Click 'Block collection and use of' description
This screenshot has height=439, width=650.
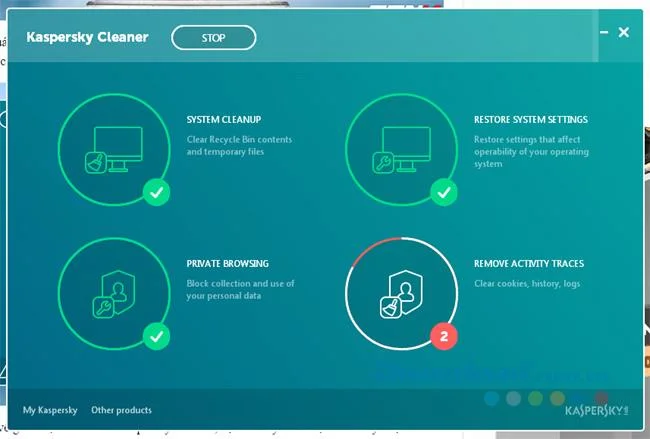click(x=240, y=289)
